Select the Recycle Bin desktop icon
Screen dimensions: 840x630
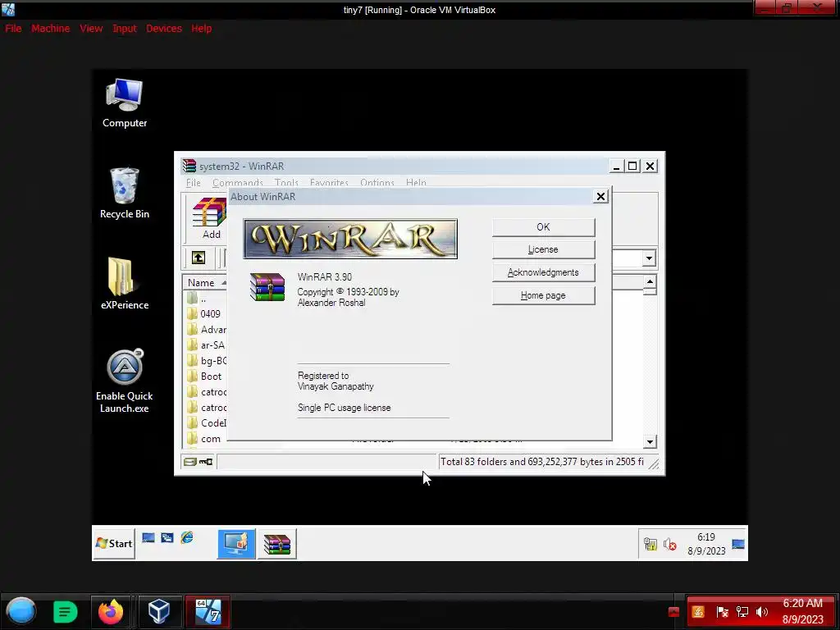pos(125,194)
